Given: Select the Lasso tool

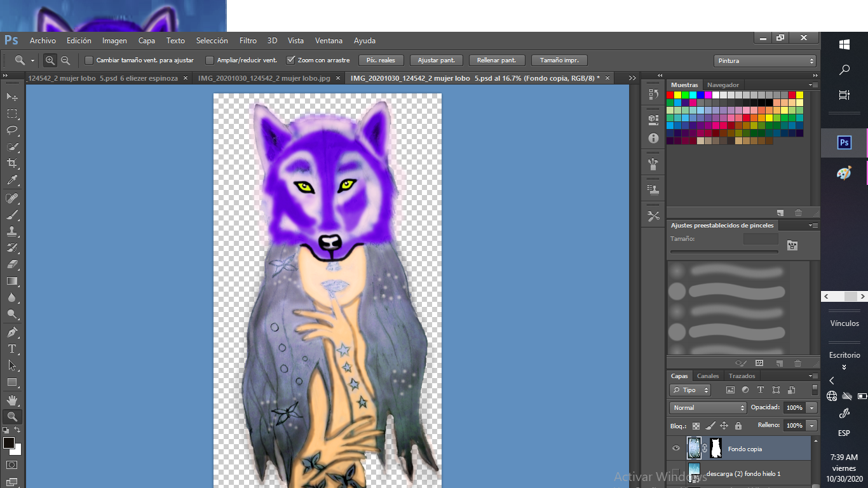Looking at the screenshot, I should pyautogui.click(x=12, y=130).
